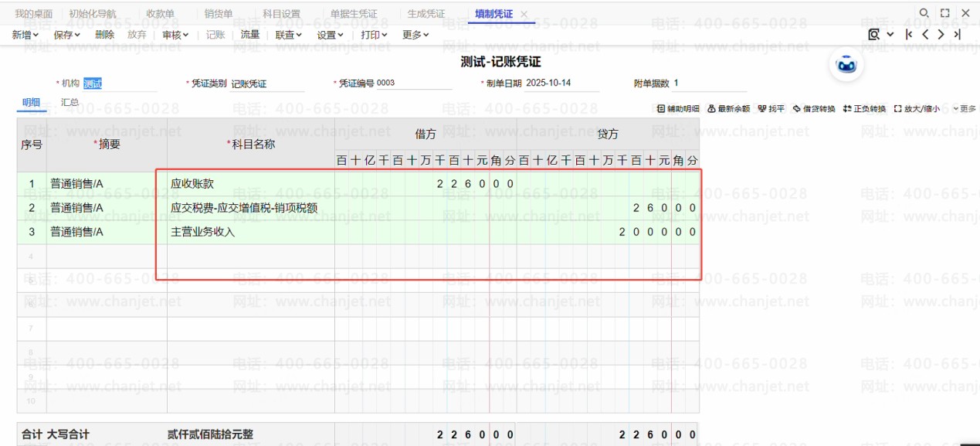Switch to 科目设置 tab
This screenshot has width=980, height=446.
click(282, 14)
